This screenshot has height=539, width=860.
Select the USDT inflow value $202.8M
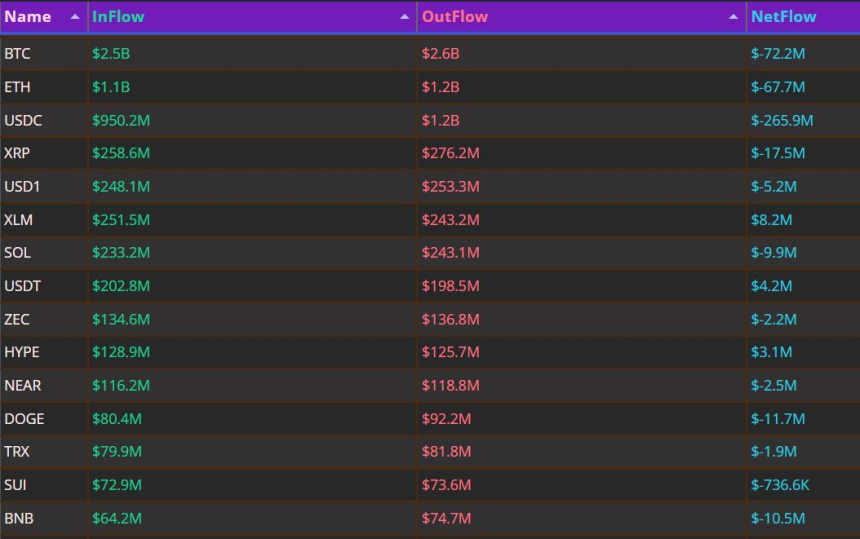[x=121, y=286]
